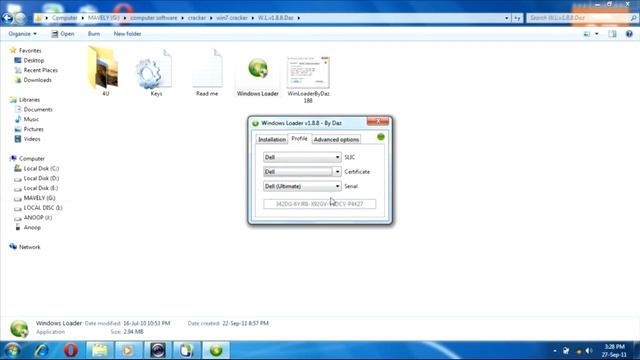Viewport: 640px width, 360px height.
Task: Select the Keys file icon
Action: [155, 69]
